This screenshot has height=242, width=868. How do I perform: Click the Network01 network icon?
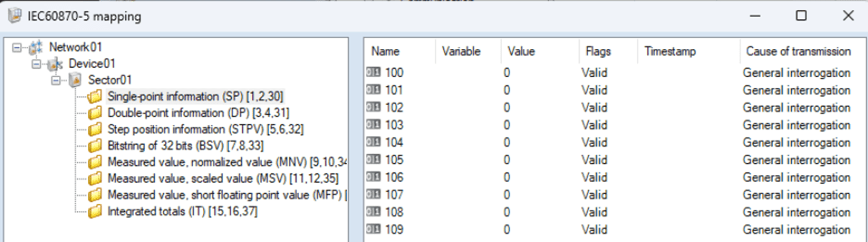pyautogui.click(x=35, y=47)
